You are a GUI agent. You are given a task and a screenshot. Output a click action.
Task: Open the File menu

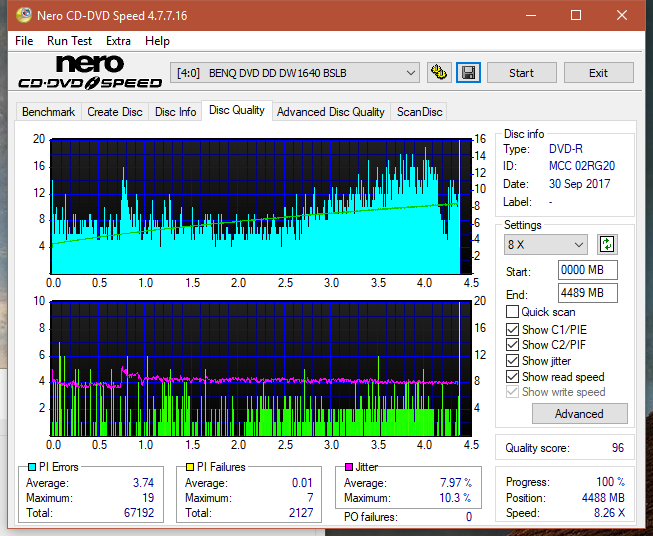24,41
